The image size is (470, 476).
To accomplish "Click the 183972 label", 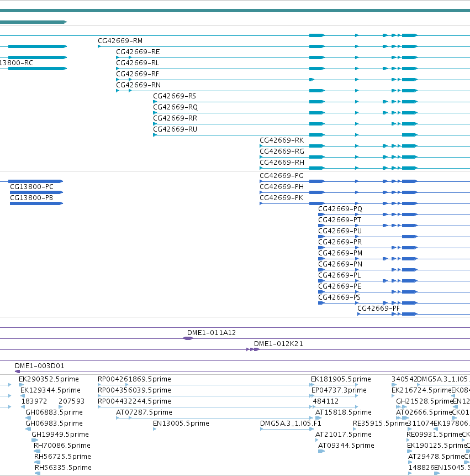I will (34, 401).
